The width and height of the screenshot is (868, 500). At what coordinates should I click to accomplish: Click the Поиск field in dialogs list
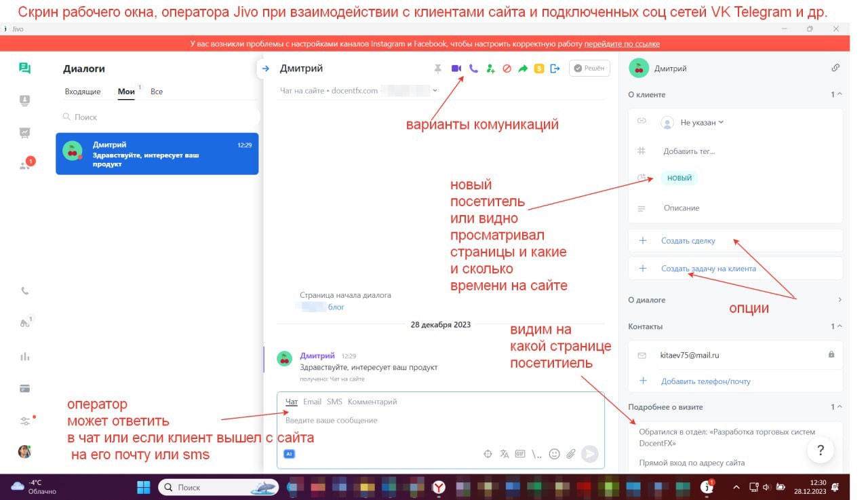tap(156, 117)
